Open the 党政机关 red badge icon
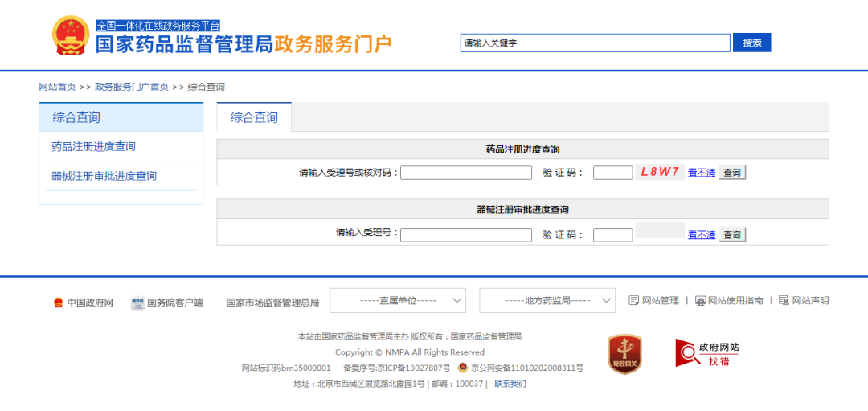The width and height of the screenshot is (868, 411). (x=624, y=354)
